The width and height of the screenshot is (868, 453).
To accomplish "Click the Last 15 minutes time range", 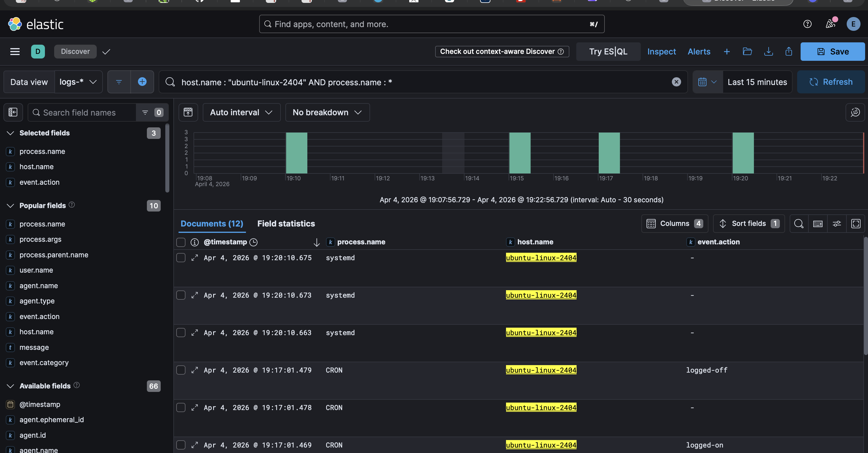I will click(x=757, y=82).
